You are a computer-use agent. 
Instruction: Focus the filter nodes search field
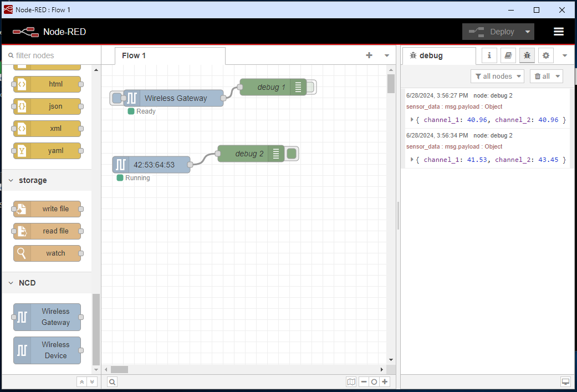(52, 55)
